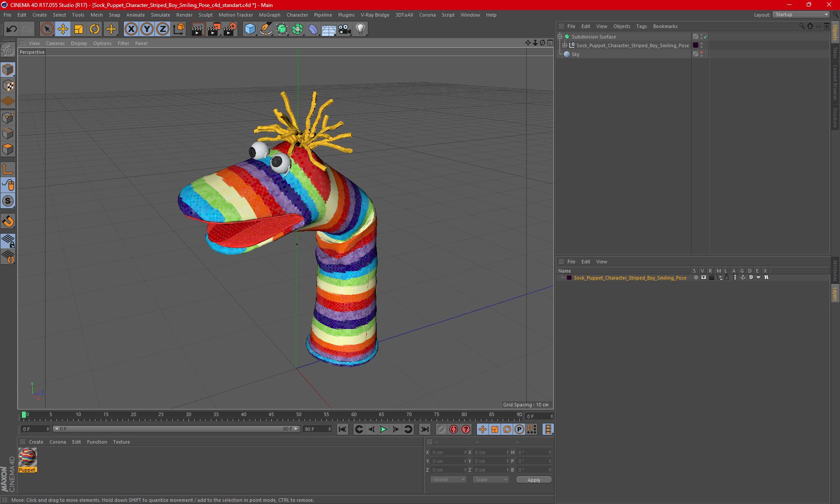The image size is (840, 504).
Task: Click the Apply button
Action: click(x=533, y=480)
